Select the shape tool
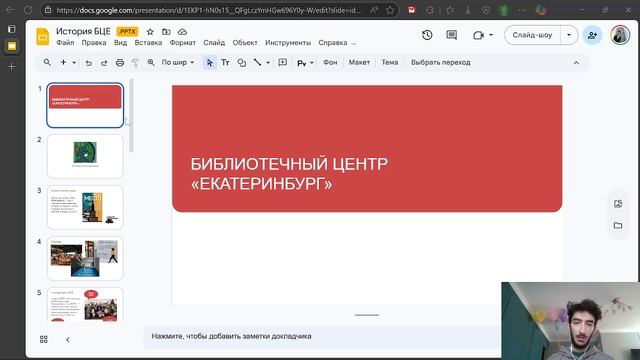 pyautogui.click(x=242, y=62)
